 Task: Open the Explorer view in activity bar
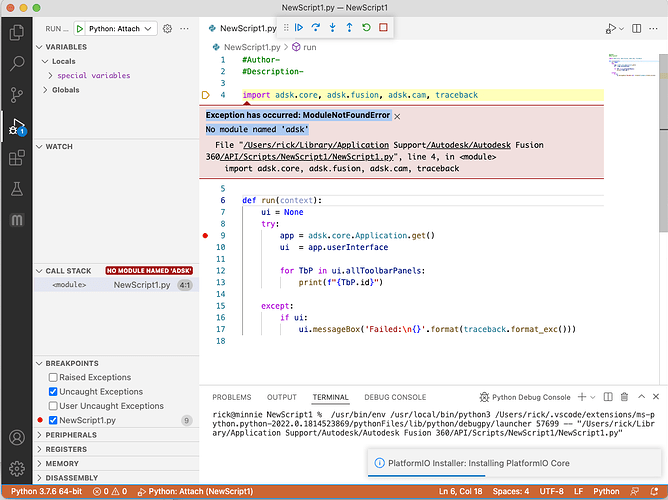(17, 33)
